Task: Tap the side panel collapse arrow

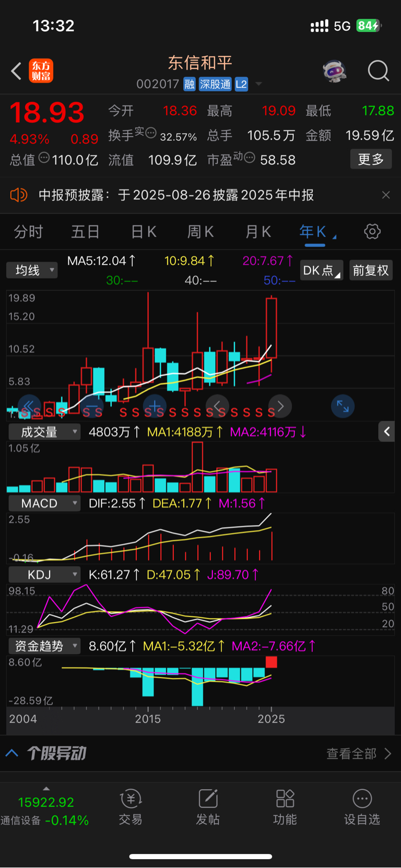Action: coord(386,432)
